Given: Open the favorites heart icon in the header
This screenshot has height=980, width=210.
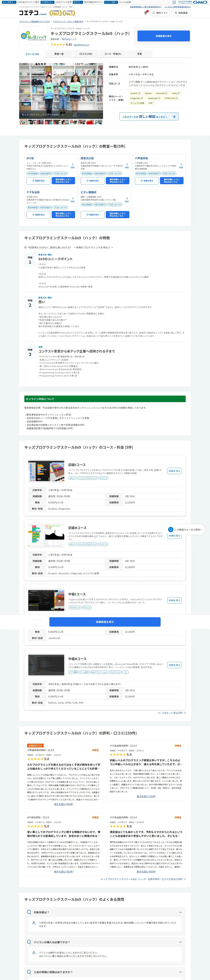Looking at the screenshot, I should pos(146,13).
